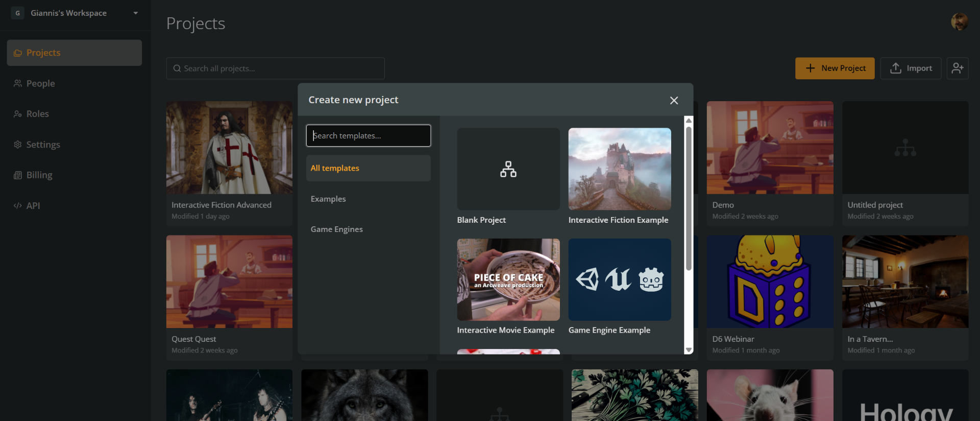Close the Create new project dialog
The height and width of the screenshot is (421, 980).
pos(674,101)
